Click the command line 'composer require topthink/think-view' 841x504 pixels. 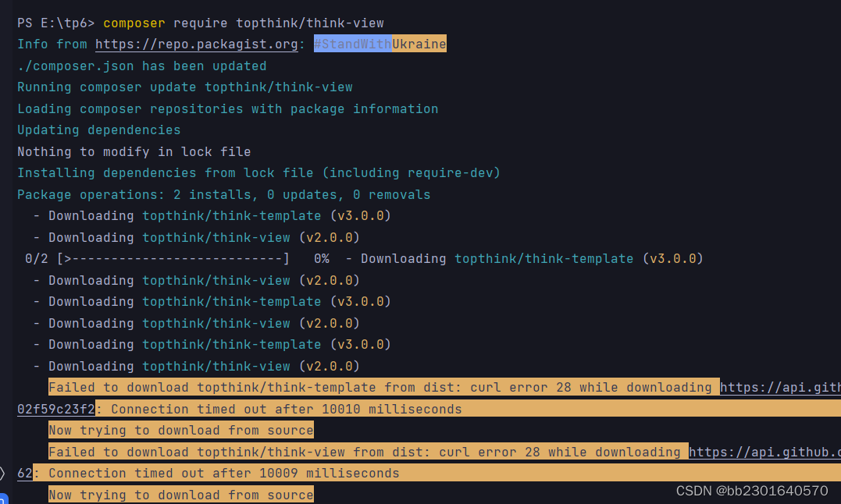244,23
